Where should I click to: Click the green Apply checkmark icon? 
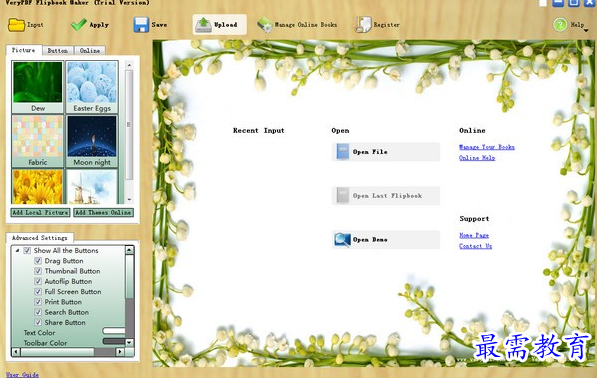(79, 25)
